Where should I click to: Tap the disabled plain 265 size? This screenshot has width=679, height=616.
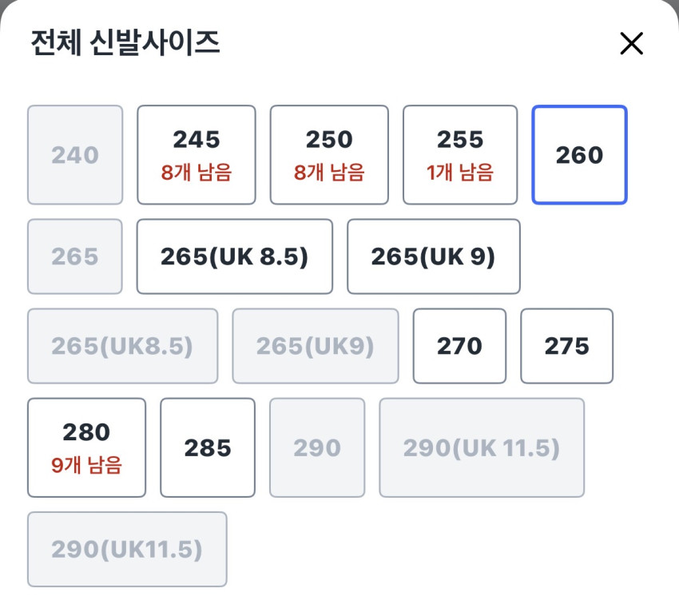click(x=75, y=256)
